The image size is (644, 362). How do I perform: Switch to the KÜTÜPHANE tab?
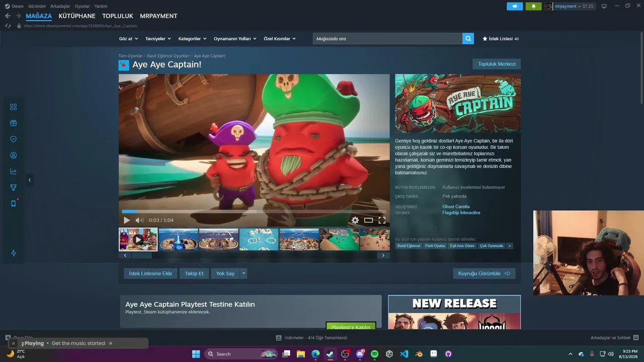[77, 16]
